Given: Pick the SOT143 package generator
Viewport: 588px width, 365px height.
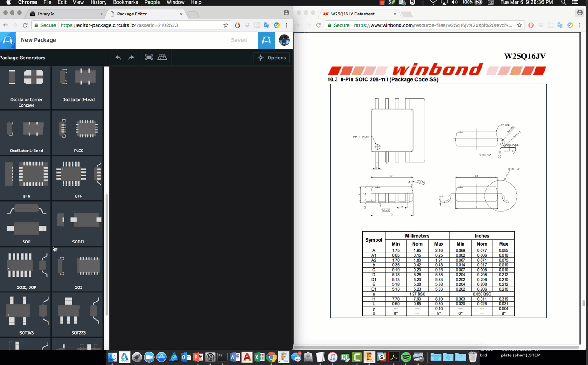Looking at the screenshot, I should 26,315.
